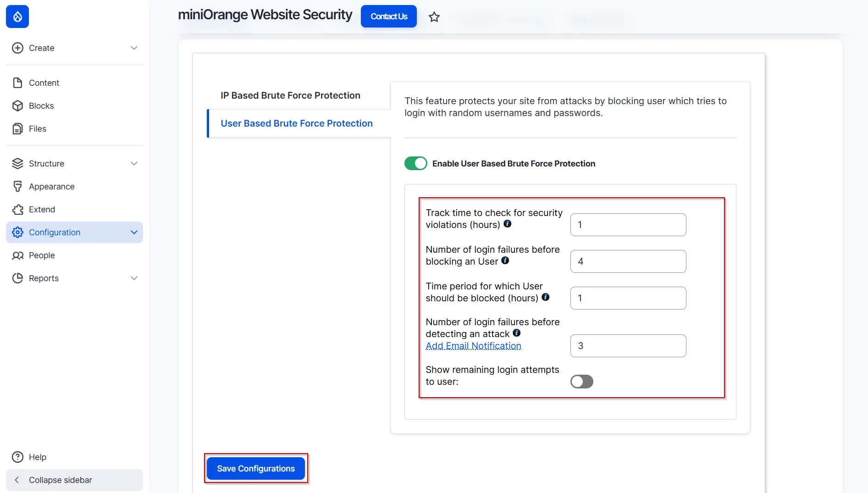Viewport: 868px width, 493px height.
Task: Click the miniOrange Website Security heading
Action: (x=265, y=15)
